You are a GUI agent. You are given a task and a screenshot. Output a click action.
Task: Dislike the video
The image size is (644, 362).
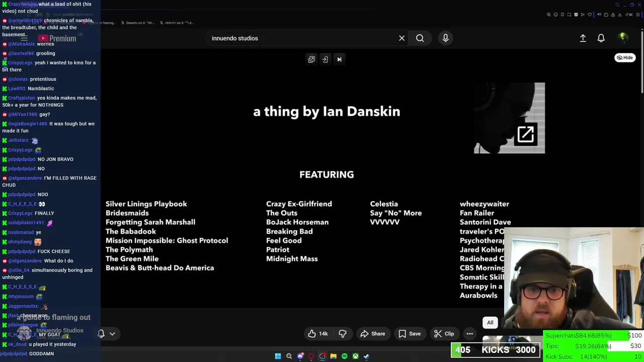pyautogui.click(x=343, y=334)
